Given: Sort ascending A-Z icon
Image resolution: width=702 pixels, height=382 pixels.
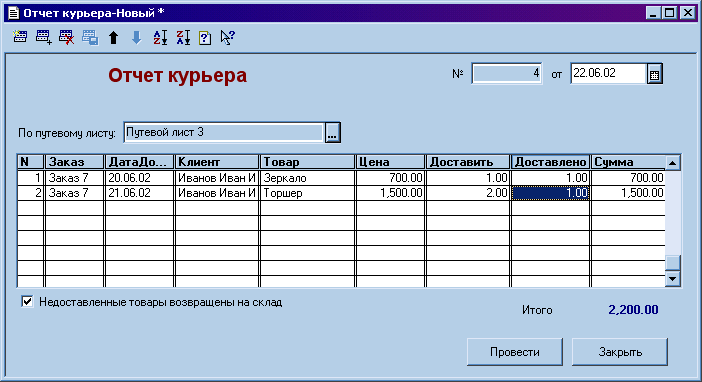Looking at the screenshot, I should tap(160, 38).
